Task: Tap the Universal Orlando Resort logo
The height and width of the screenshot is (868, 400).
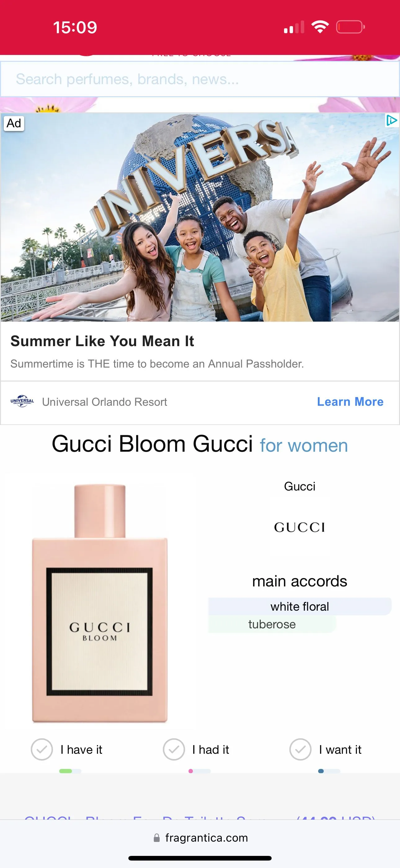Action: (22, 401)
